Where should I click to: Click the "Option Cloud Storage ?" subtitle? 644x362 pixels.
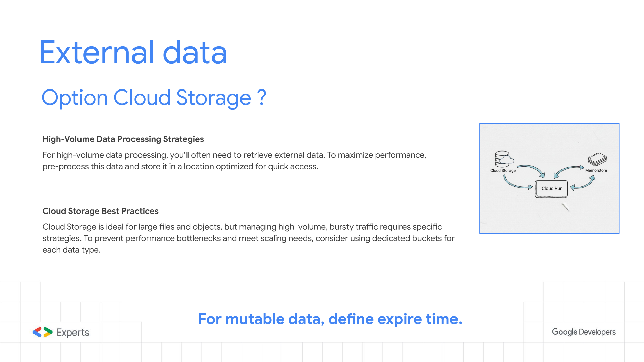(x=154, y=98)
